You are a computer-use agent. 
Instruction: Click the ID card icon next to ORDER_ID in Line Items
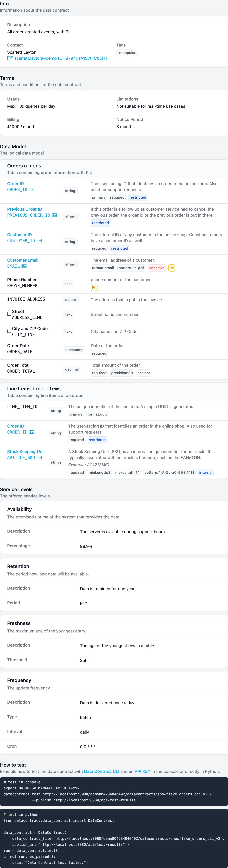coord(32,432)
